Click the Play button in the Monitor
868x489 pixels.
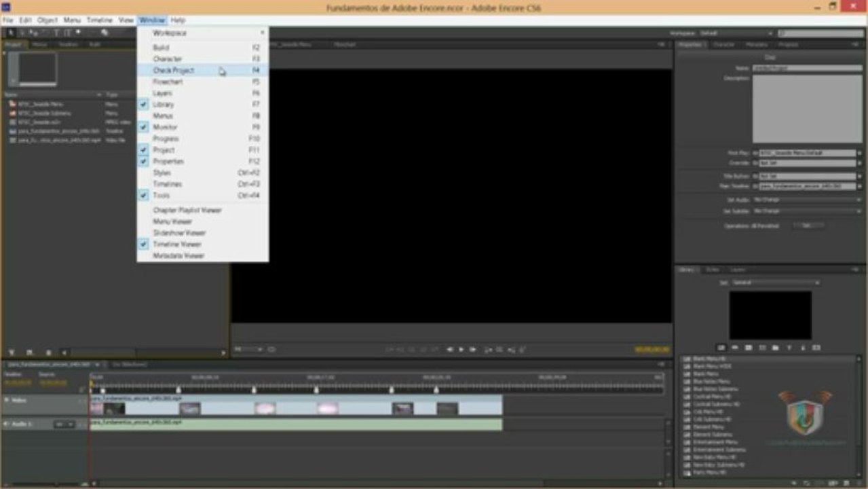click(x=461, y=349)
